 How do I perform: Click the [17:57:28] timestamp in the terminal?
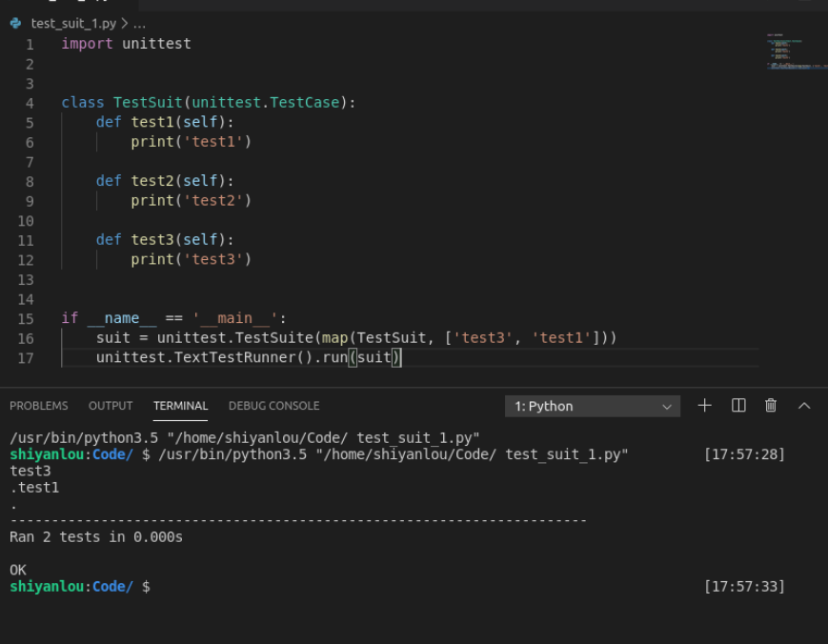744,454
